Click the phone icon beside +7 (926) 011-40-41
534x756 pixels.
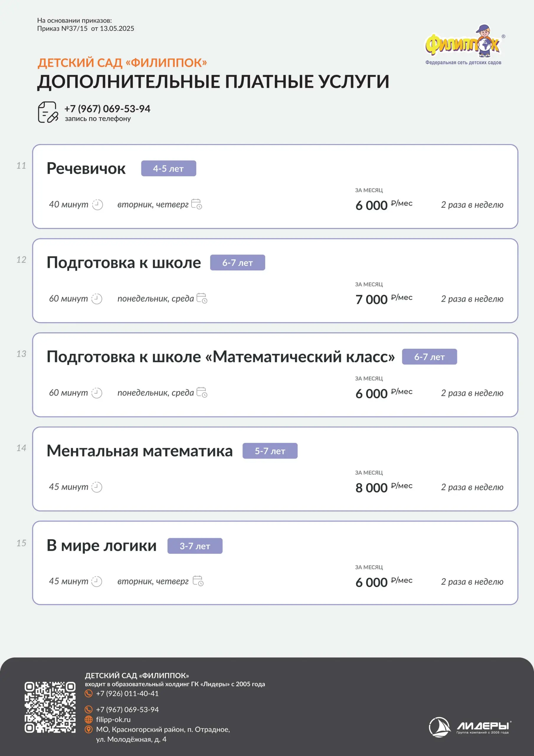pyautogui.click(x=89, y=693)
